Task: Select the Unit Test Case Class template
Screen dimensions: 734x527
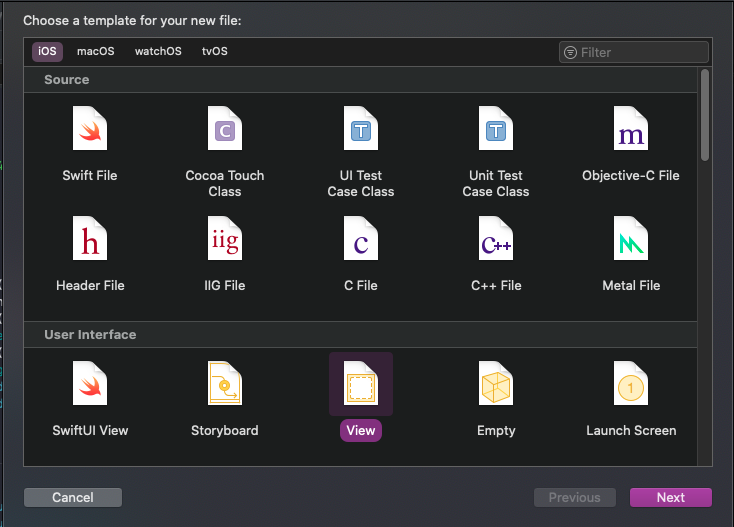Action: (496, 129)
